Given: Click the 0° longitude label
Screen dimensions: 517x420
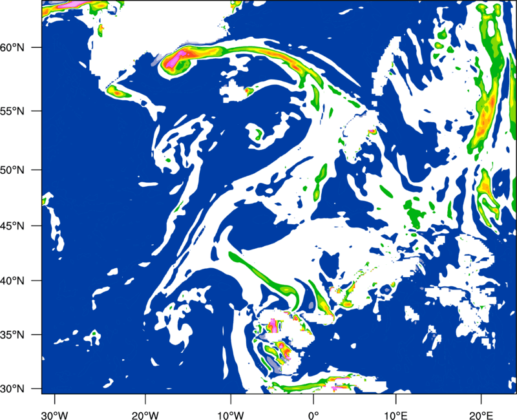Looking at the screenshot, I should coord(313,415).
